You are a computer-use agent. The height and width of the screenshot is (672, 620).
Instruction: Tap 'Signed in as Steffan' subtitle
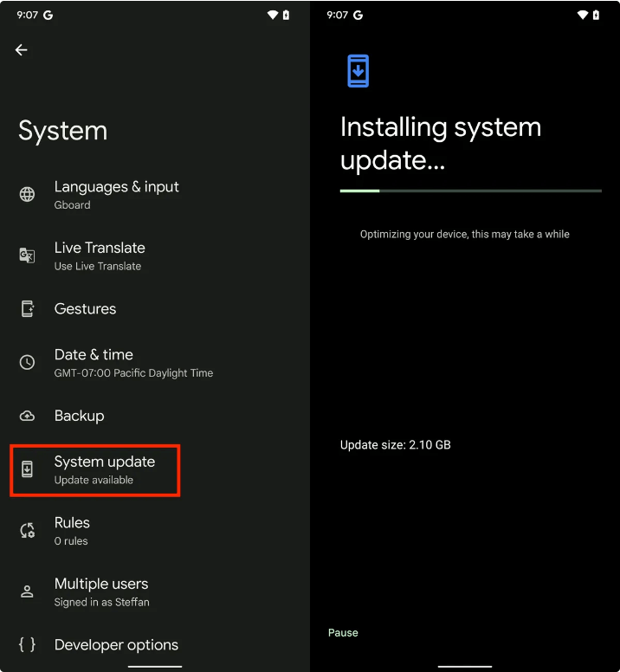pos(101,602)
